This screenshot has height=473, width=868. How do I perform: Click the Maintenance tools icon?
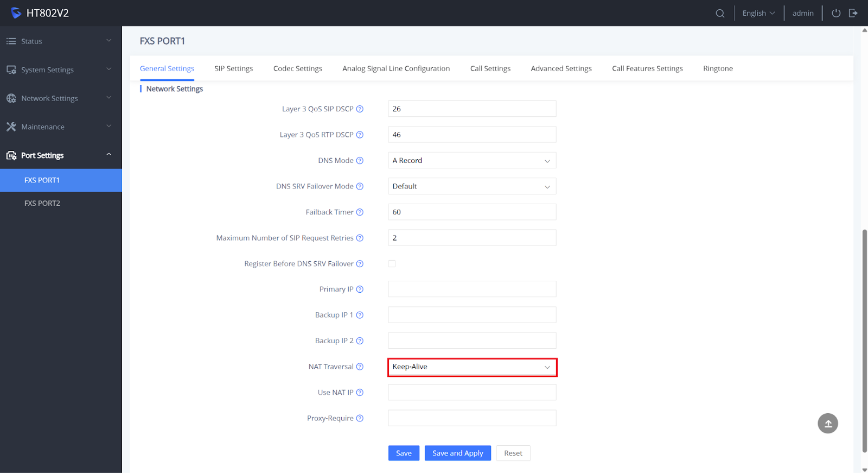pos(11,127)
